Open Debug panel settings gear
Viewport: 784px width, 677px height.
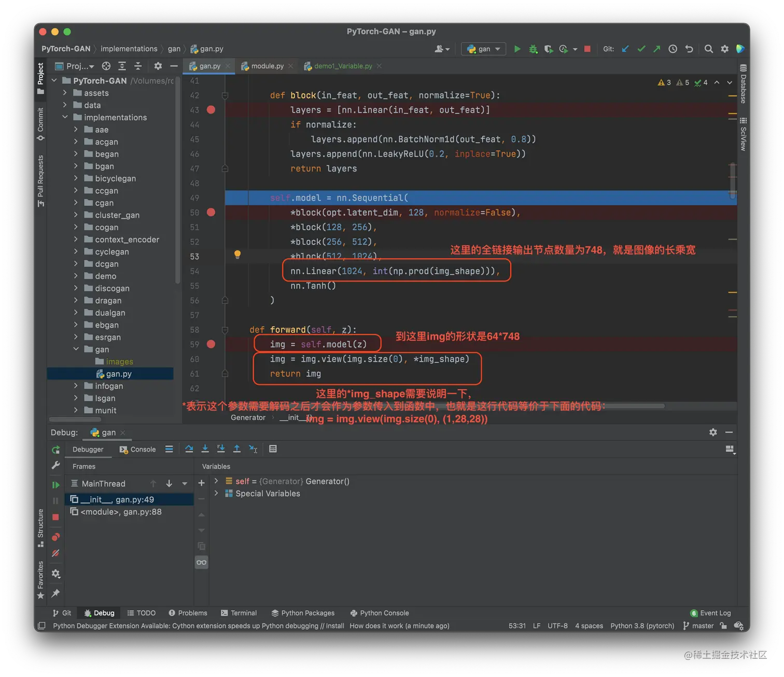tap(713, 432)
